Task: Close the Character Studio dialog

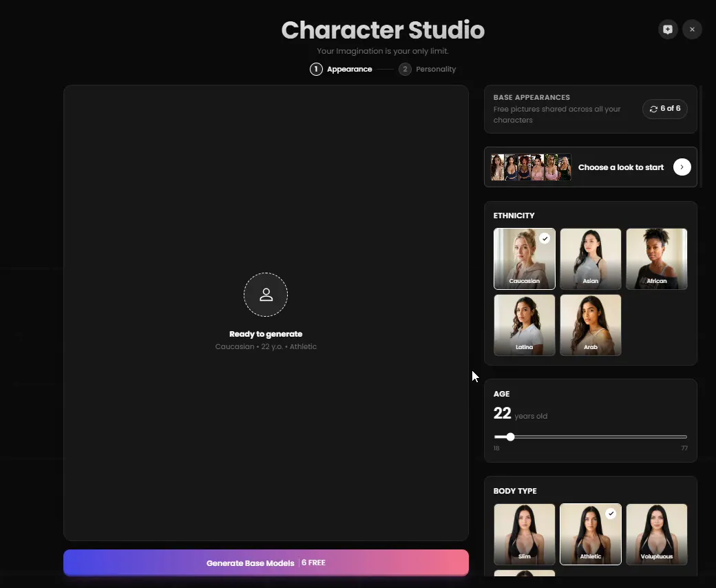Action: pos(693,30)
